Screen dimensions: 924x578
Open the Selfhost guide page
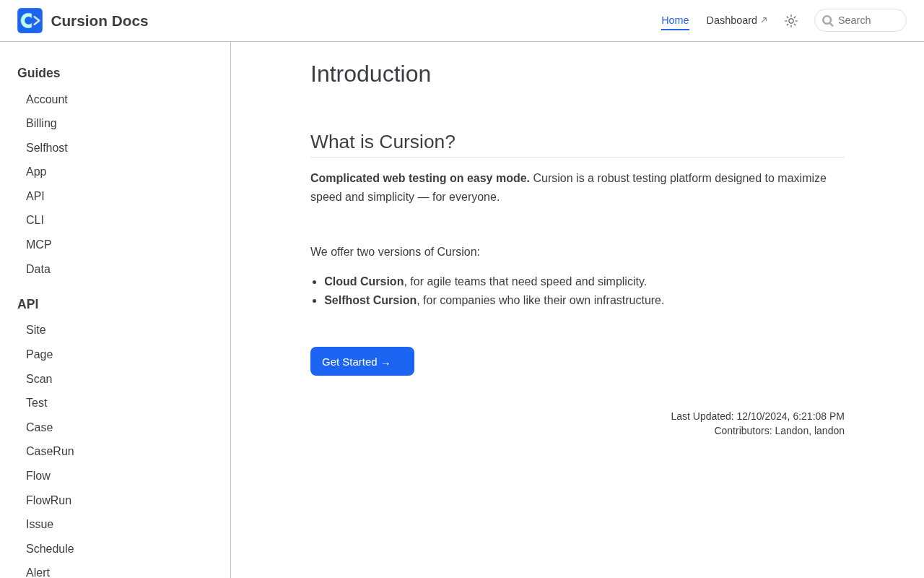(x=47, y=148)
